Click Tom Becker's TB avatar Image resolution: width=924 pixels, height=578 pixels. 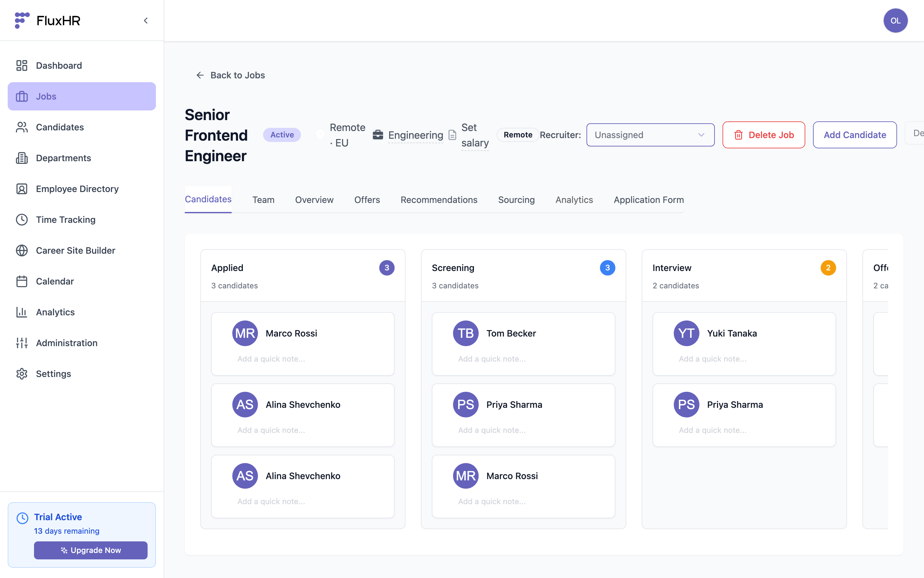click(466, 333)
